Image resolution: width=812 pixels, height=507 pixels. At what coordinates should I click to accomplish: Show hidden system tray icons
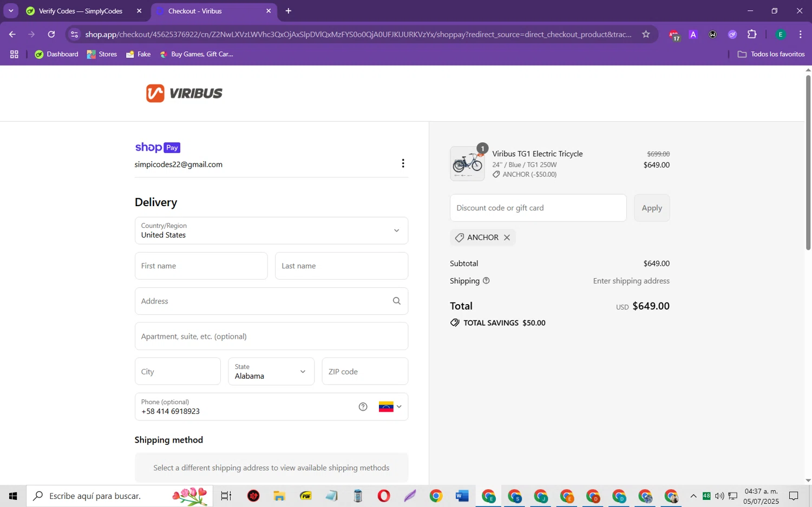tap(693, 496)
